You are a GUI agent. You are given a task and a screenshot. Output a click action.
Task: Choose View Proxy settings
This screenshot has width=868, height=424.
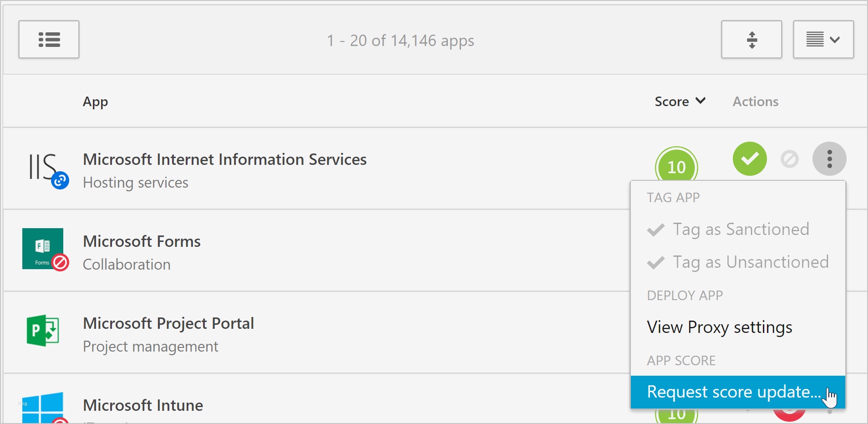click(x=719, y=327)
